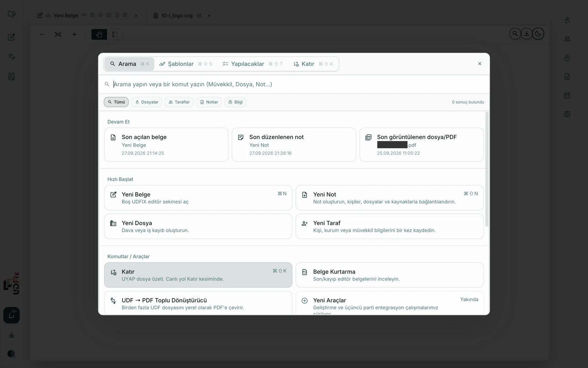Image resolution: width=588 pixels, height=368 pixels.
Task: Open the Son açılan belge card
Action: [x=166, y=145]
